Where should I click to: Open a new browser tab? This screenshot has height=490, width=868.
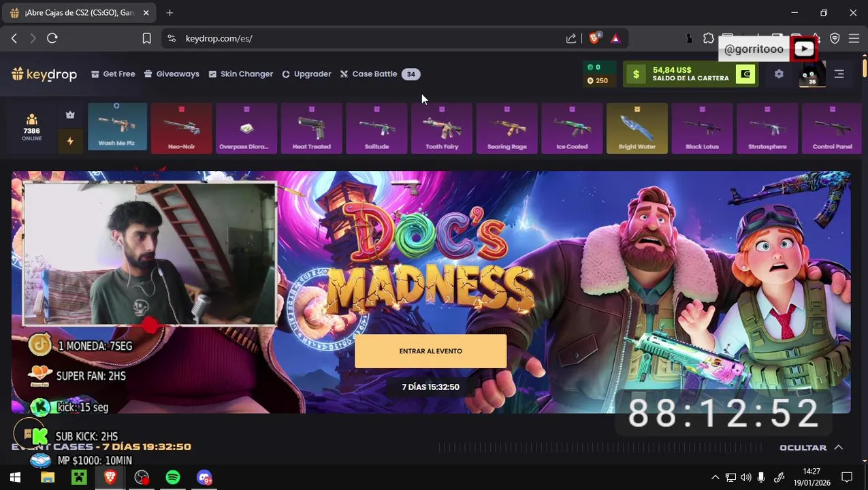pyautogui.click(x=170, y=12)
